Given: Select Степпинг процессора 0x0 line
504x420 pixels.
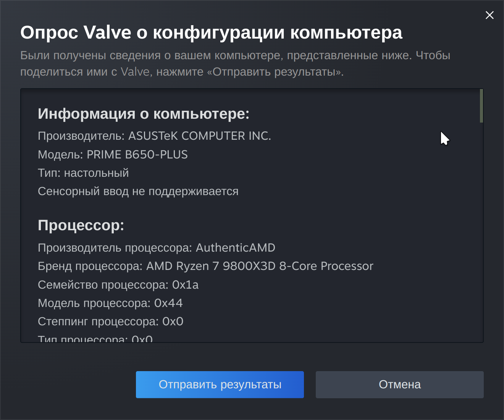Looking at the screenshot, I should 110,321.
